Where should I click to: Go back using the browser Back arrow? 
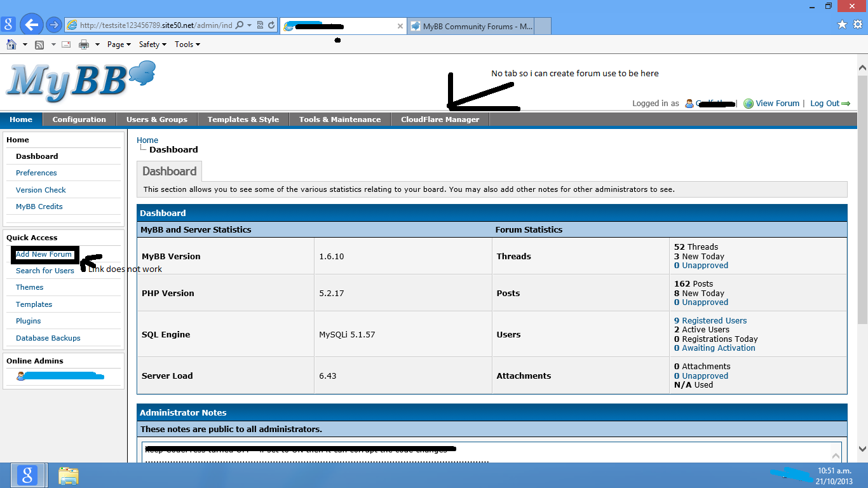pyautogui.click(x=31, y=25)
